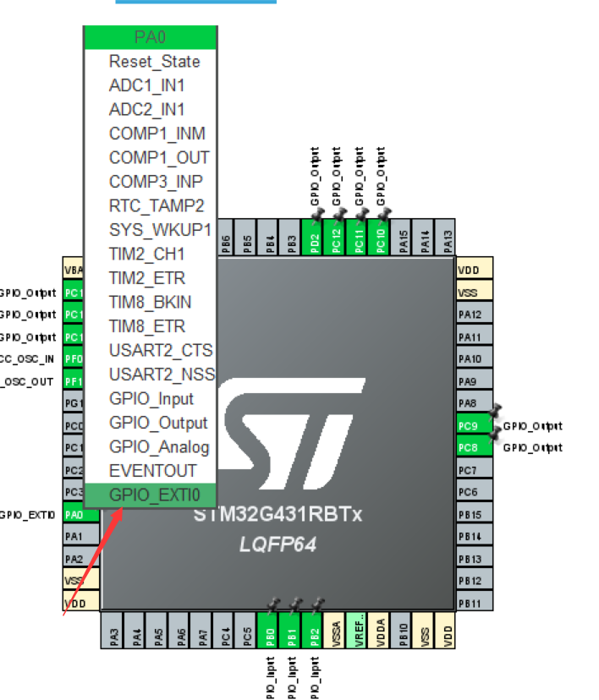Open green pin PB1
599x700 pixels.
[x=289, y=630]
